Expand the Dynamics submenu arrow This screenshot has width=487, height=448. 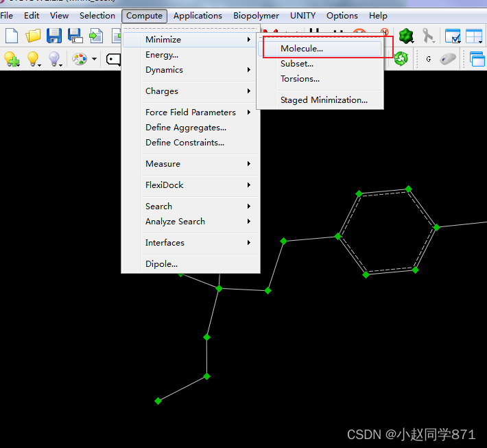click(249, 69)
